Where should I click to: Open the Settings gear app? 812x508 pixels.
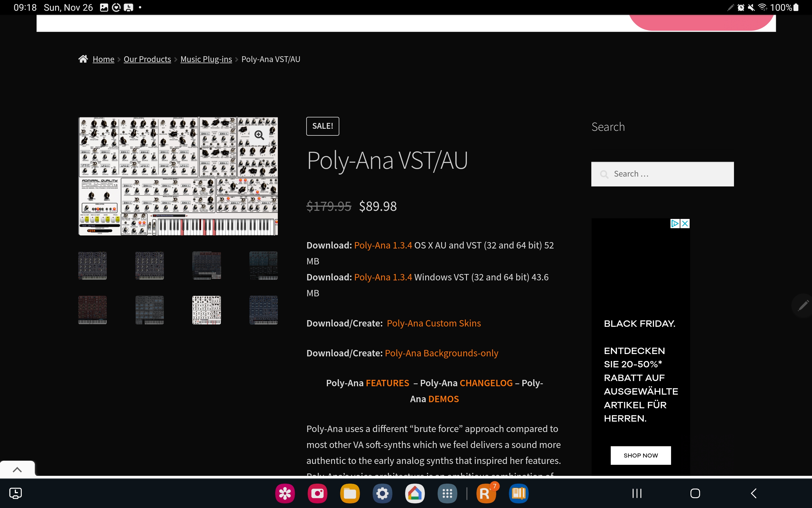(x=382, y=493)
